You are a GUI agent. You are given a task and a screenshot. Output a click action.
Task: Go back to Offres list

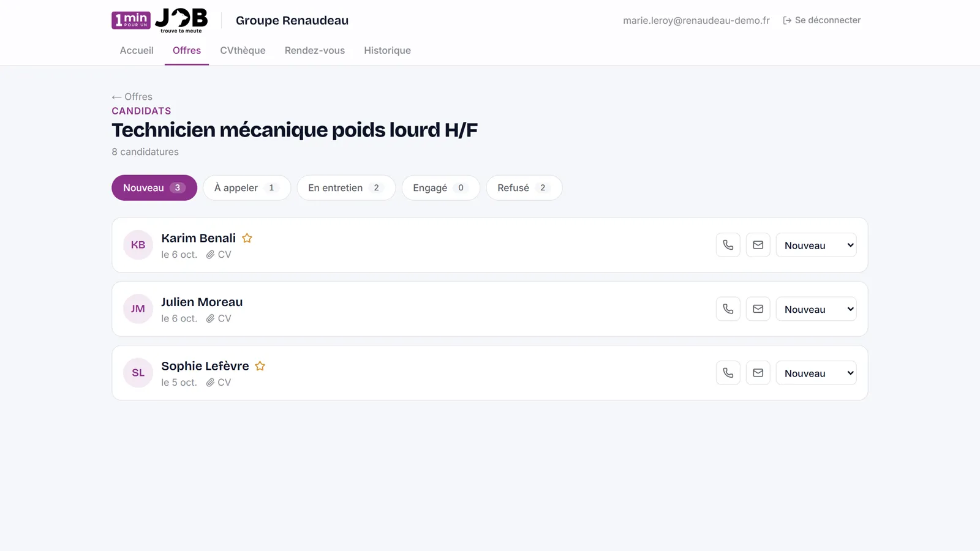(132, 97)
